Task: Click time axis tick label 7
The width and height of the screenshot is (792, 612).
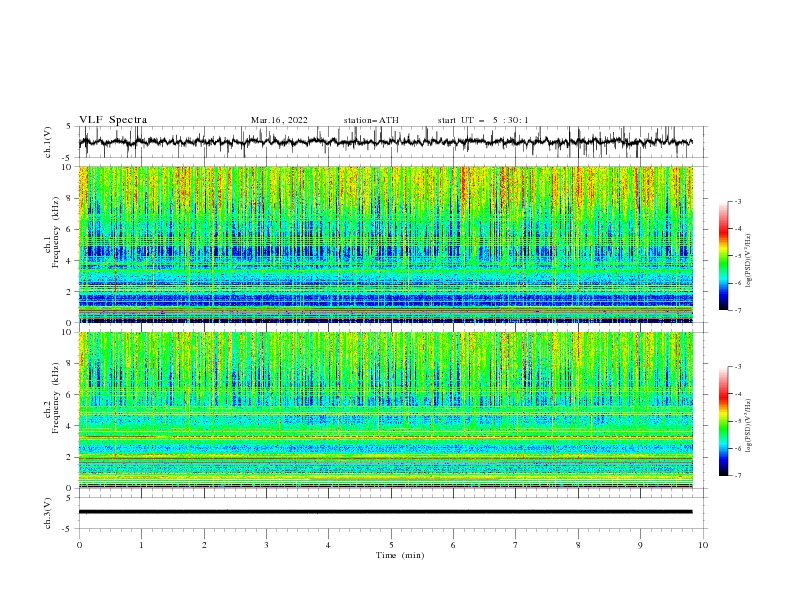Action: point(516,545)
